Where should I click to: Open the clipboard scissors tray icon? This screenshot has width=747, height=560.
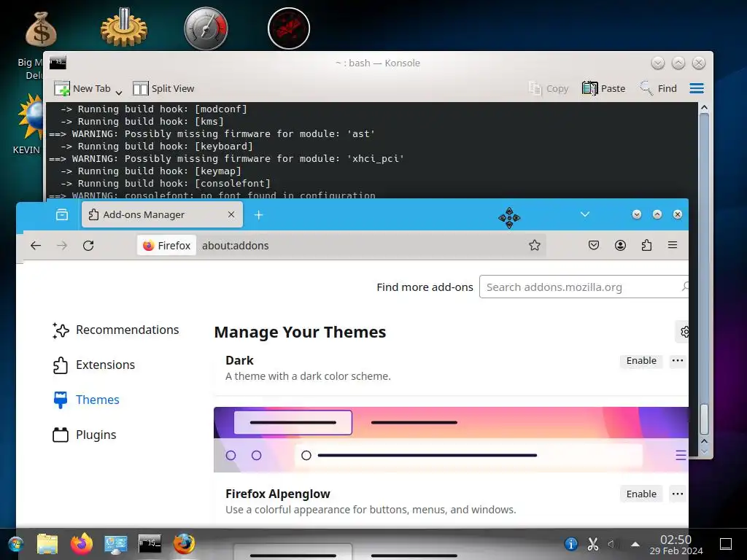[x=592, y=544]
